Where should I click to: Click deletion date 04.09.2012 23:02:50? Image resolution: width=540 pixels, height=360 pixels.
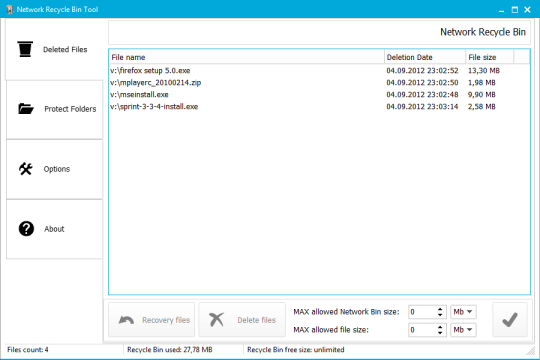[422, 83]
